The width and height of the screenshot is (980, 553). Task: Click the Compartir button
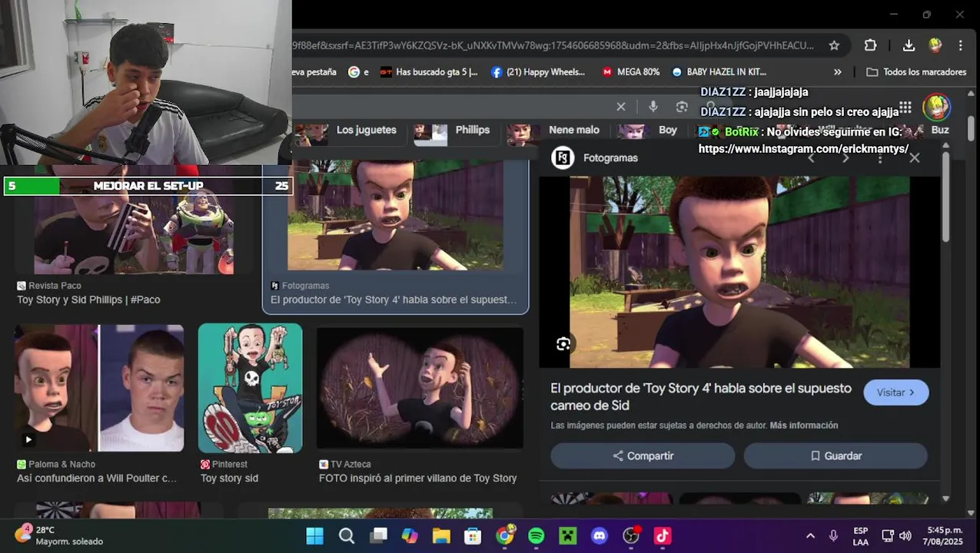[643, 455]
